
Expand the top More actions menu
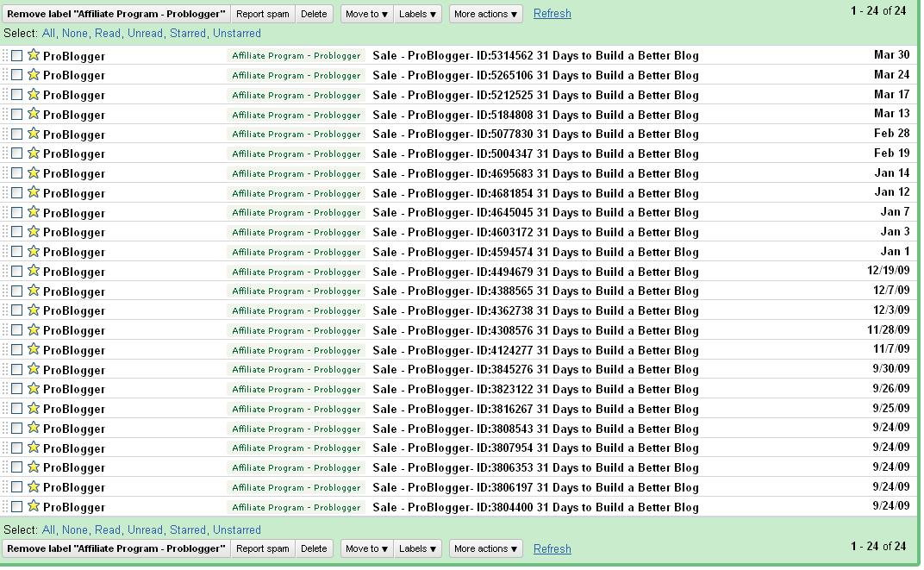[485, 14]
